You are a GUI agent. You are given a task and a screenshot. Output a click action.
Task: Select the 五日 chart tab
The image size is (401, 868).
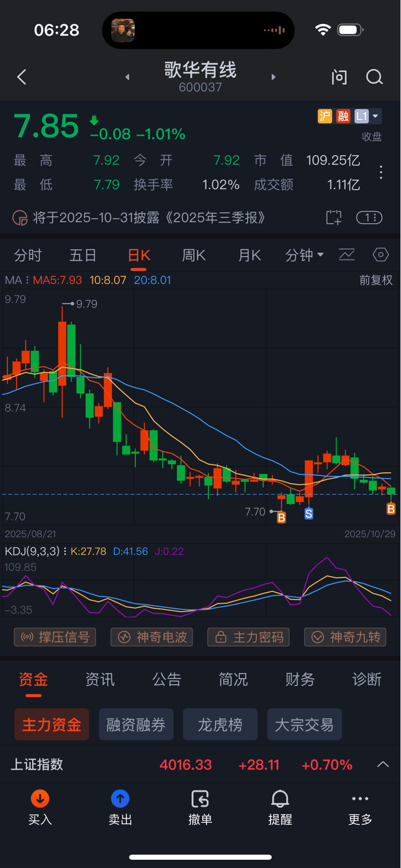pos(83,255)
